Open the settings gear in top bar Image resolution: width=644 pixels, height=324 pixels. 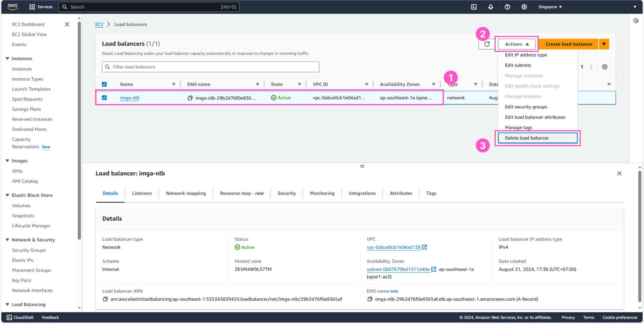click(524, 7)
